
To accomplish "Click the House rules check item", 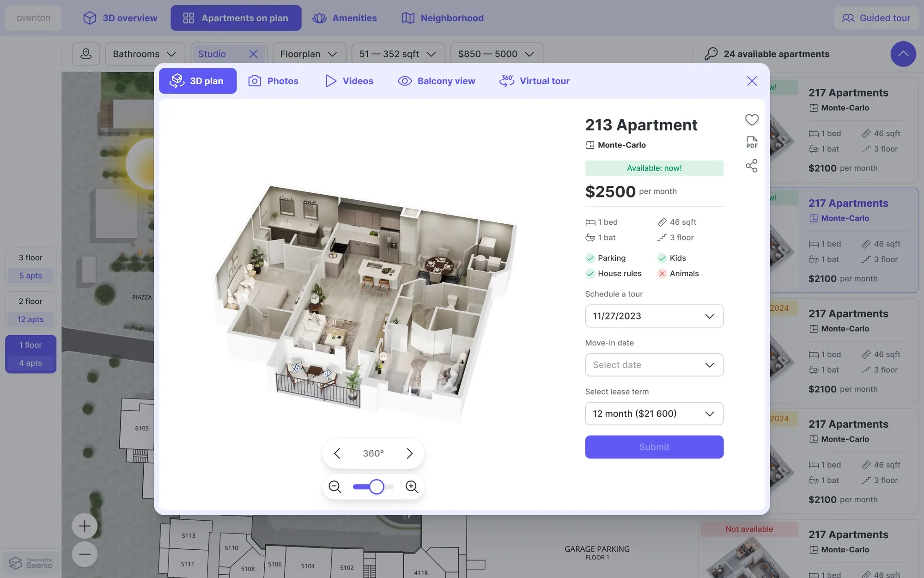I will pyautogui.click(x=614, y=273).
